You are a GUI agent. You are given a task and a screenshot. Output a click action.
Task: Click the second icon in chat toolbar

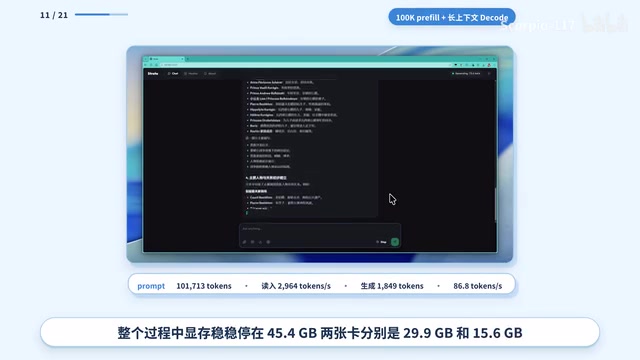[x=252, y=242]
